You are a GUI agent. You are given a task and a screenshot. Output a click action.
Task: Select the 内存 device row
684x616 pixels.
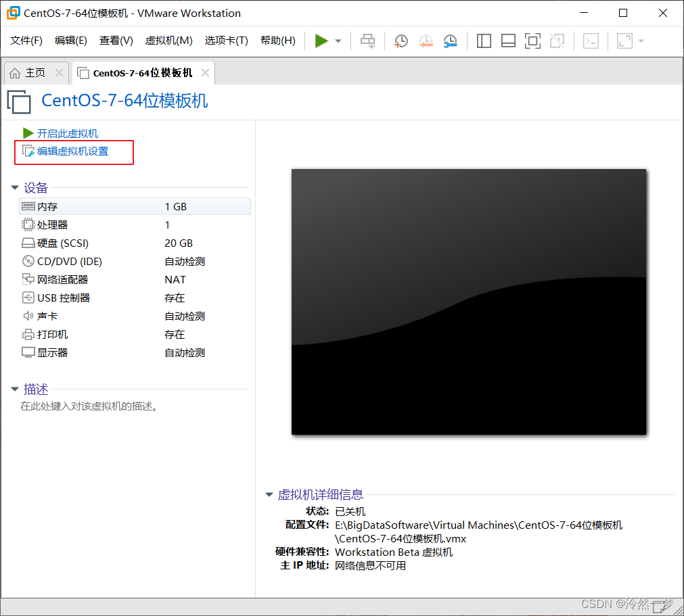[x=135, y=207]
